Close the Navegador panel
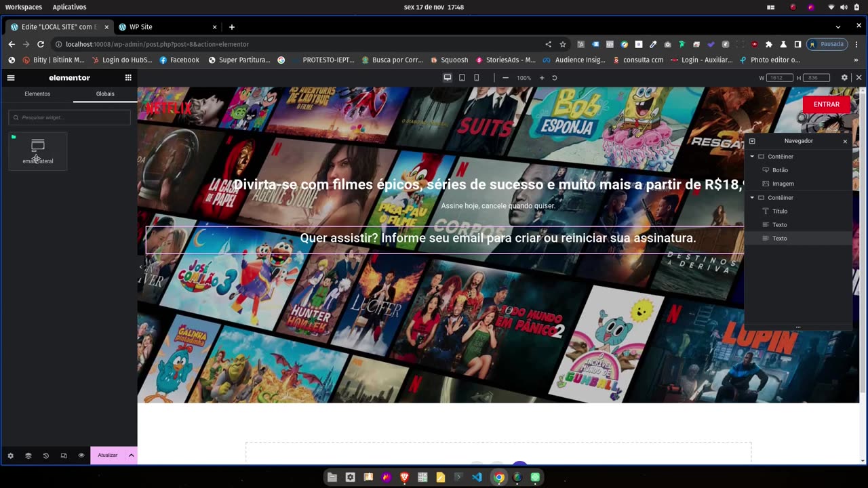 tap(845, 141)
